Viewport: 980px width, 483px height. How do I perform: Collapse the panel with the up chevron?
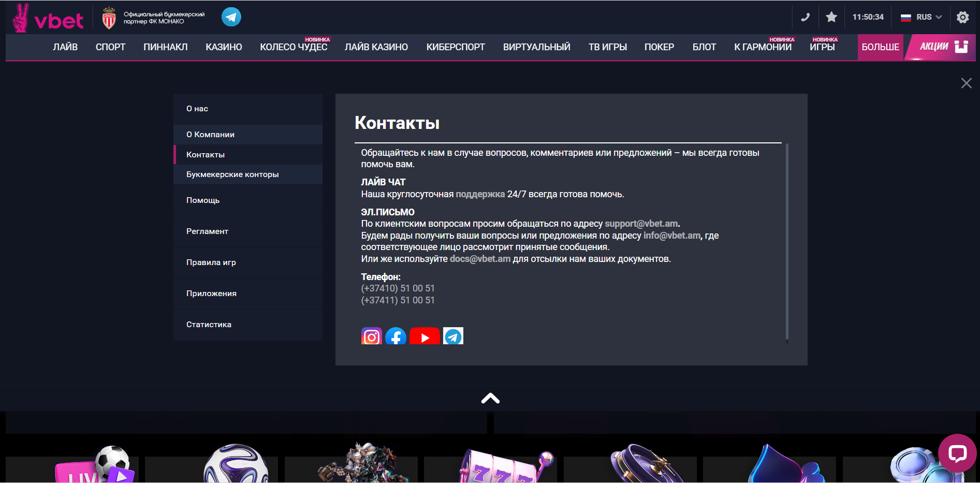pyautogui.click(x=490, y=398)
